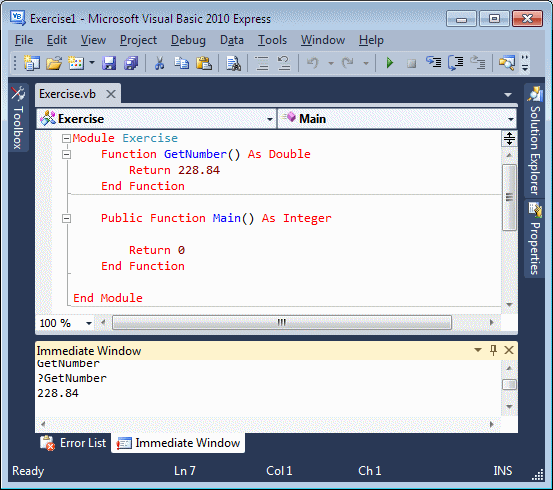This screenshot has height=490, width=553.
Task: Click the Object Browser toolbar icon
Action: click(x=507, y=63)
